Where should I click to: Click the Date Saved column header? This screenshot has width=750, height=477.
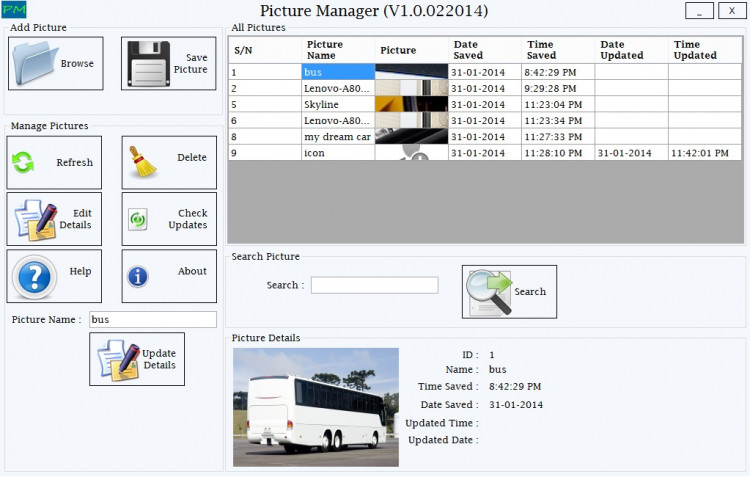pyautogui.click(x=485, y=50)
